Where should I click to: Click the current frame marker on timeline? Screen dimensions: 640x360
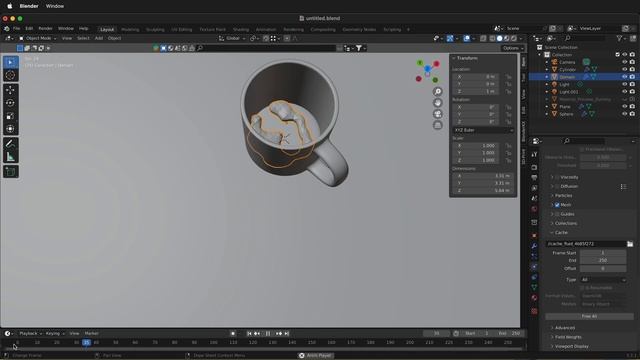coord(86,342)
